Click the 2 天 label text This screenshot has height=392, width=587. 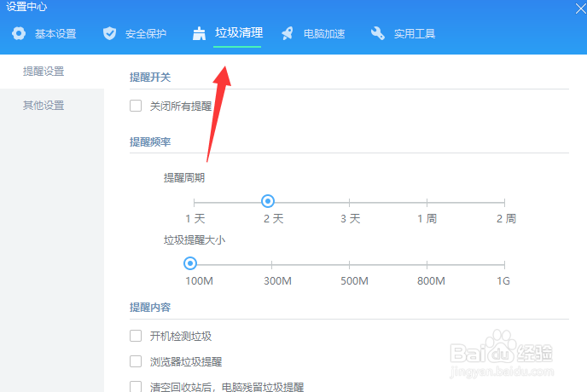[274, 218]
